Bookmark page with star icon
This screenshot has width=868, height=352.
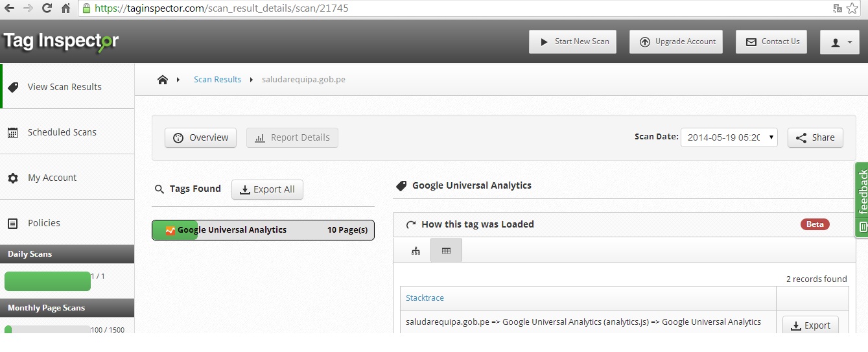(x=852, y=8)
